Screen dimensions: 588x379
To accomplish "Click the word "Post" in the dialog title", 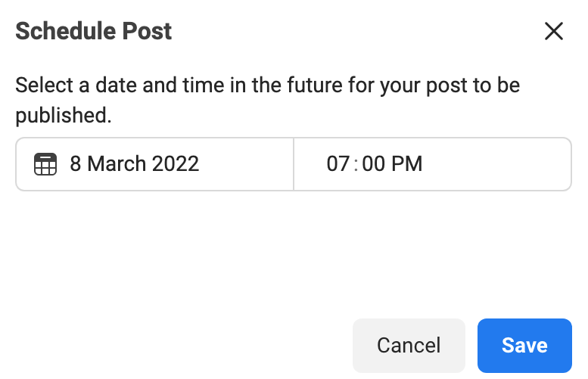I will pyautogui.click(x=150, y=31).
